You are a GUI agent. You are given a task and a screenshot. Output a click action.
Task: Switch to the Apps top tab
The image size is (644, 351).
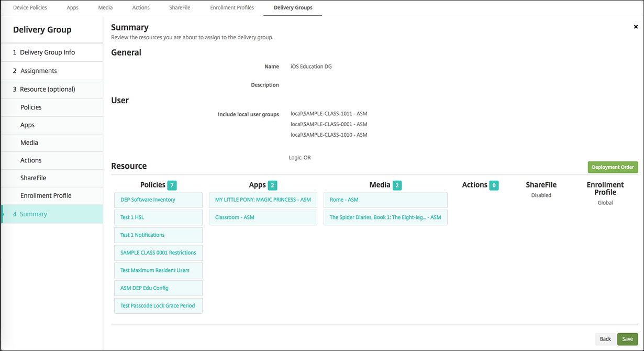coord(73,8)
